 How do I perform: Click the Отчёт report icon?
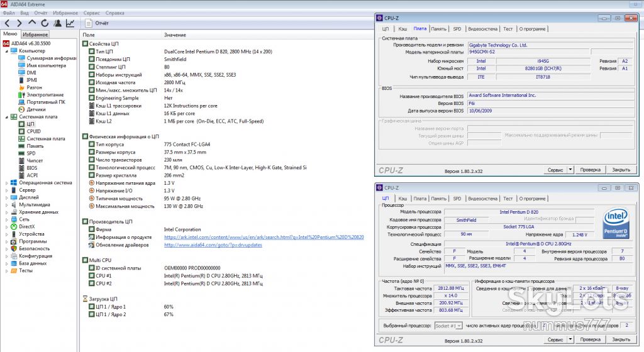88,23
